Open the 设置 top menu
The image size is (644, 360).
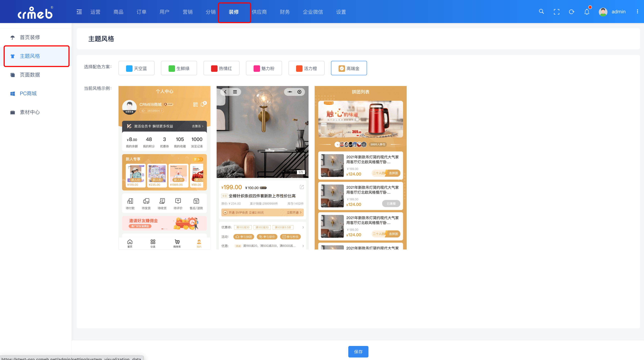[341, 12]
